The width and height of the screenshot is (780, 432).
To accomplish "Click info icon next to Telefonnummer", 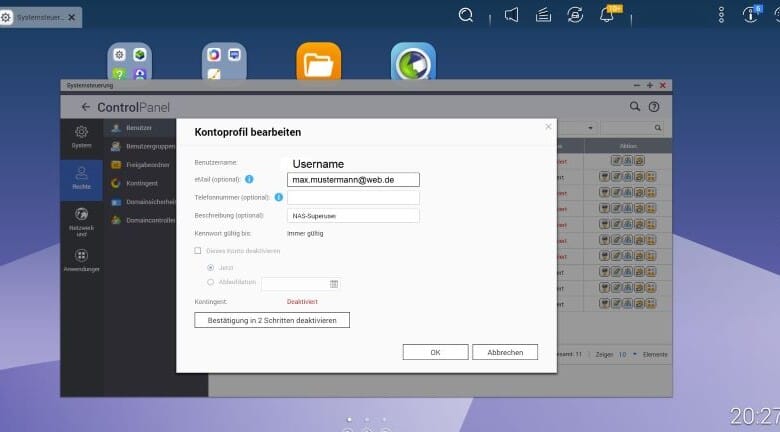I will (278, 197).
